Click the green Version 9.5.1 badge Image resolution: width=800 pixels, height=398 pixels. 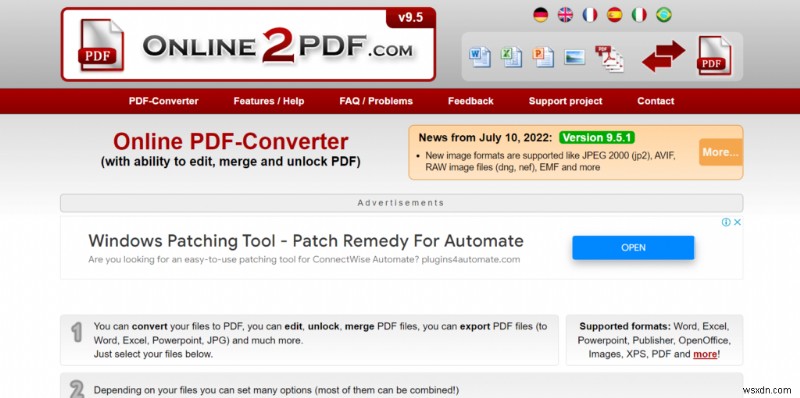(x=596, y=138)
